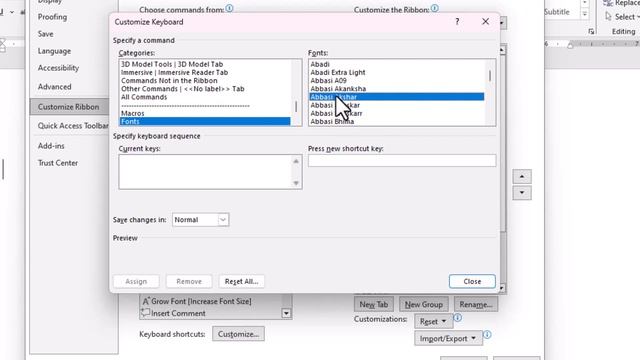The height and width of the screenshot is (360, 640).
Task: Click New Tab button
Action: (x=374, y=304)
